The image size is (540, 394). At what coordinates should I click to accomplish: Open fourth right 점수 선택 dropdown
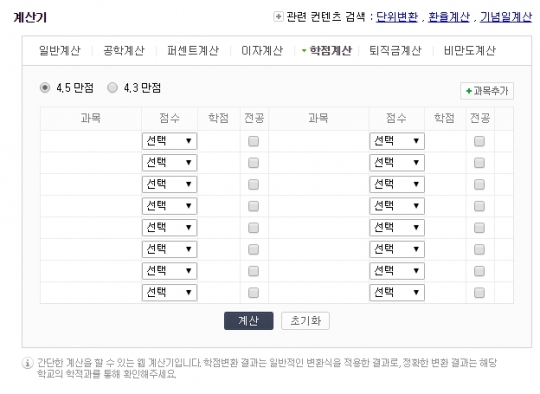click(397, 206)
